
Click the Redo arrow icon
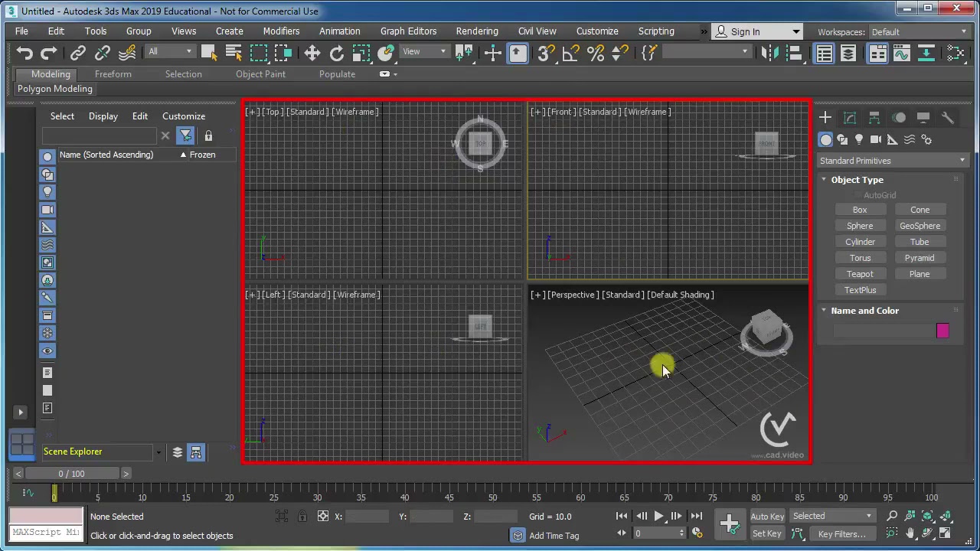49,53
